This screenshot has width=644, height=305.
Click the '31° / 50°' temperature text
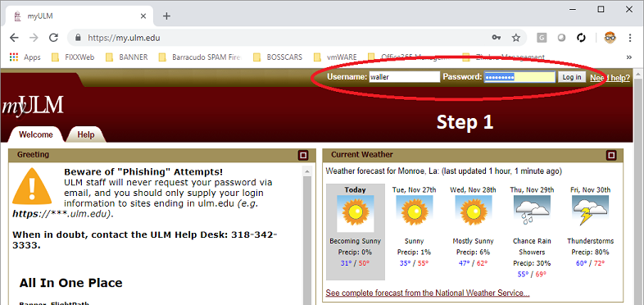pyautogui.click(x=356, y=263)
